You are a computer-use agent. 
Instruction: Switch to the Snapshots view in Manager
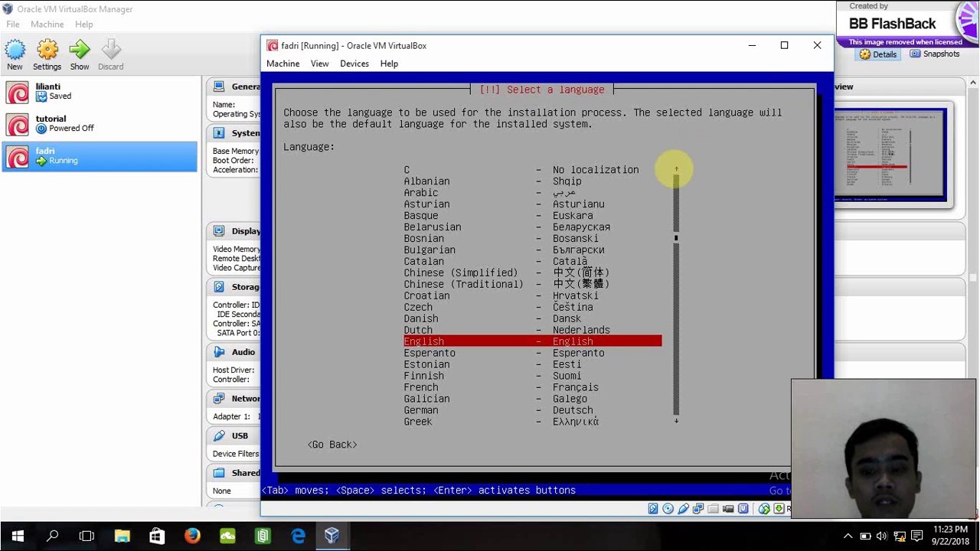(933, 54)
